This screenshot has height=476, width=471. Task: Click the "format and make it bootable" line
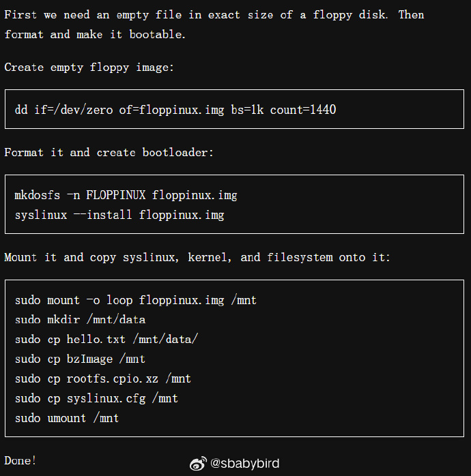click(x=95, y=34)
